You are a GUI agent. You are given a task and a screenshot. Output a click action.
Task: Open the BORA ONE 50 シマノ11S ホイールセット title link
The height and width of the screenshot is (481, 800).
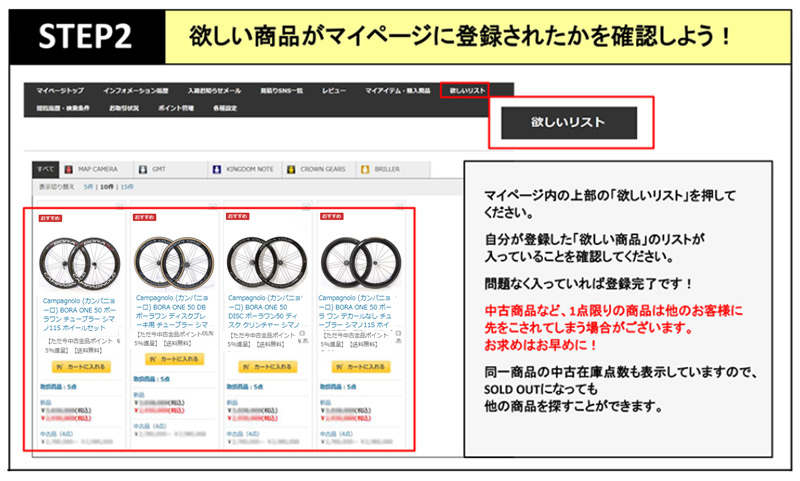pos(79,314)
